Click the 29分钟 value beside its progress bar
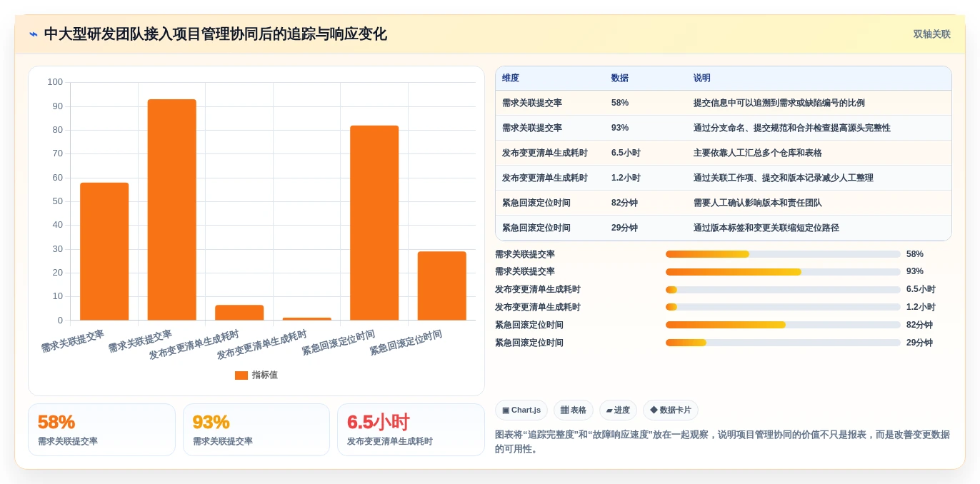This screenshot has height=484, width=980. 919,343
